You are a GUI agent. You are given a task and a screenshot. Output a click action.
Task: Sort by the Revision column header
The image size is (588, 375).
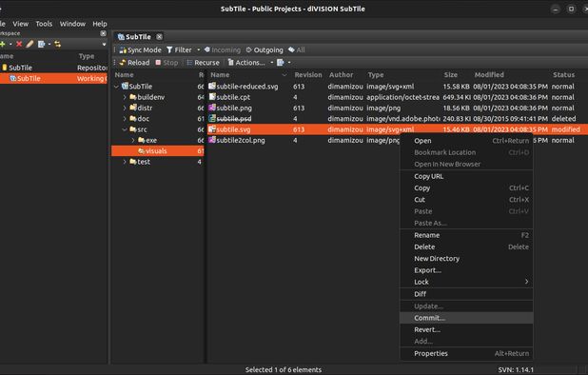point(308,75)
